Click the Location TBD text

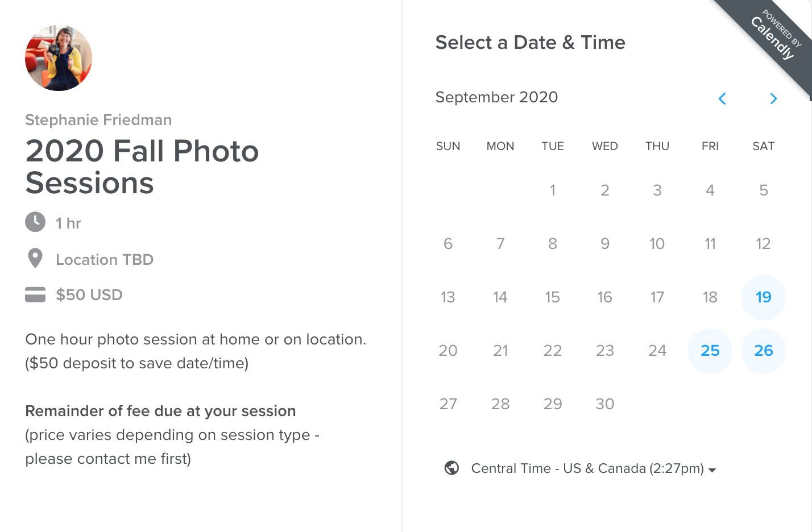[105, 260]
